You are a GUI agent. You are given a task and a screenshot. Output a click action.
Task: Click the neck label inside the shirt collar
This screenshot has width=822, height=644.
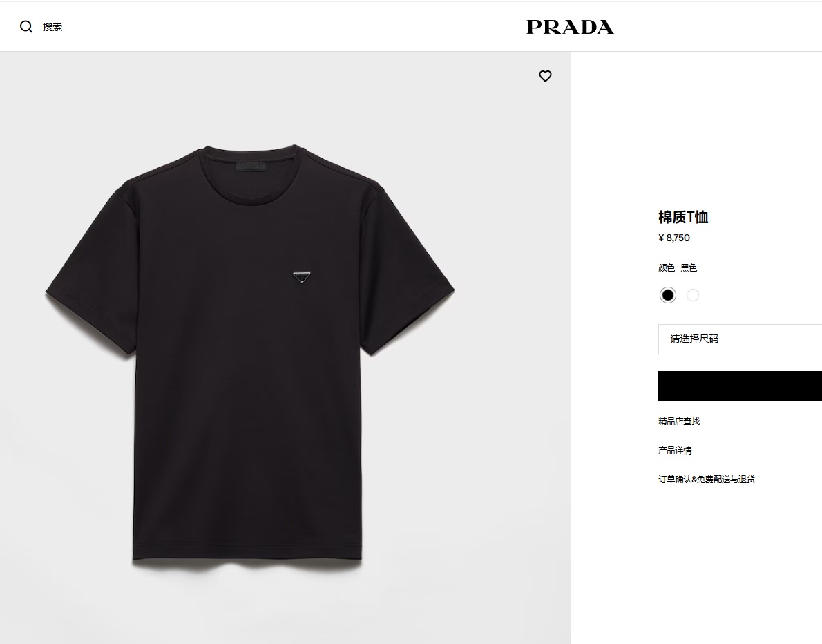pyautogui.click(x=251, y=167)
